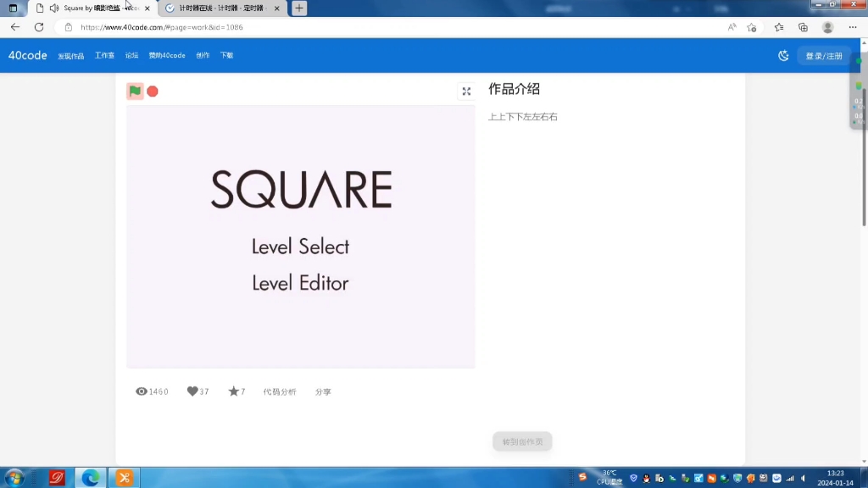Select Level Select in the game
Screen dimensions: 868x488
coord(301,247)
